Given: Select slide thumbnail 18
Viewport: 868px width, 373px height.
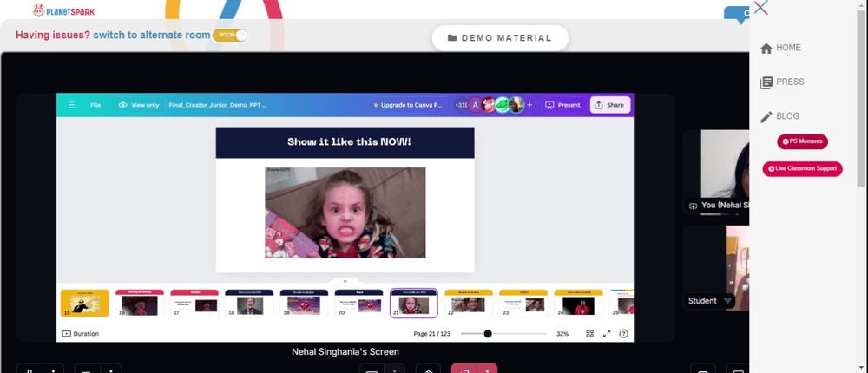Looking at the screenshot, I should 249,304.
